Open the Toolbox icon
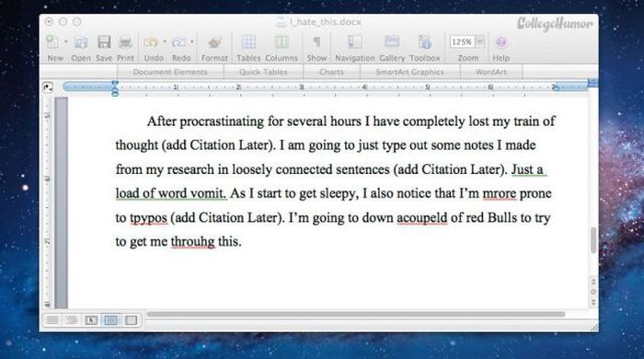Screen dimensions: 644x359 pos(425,42)
